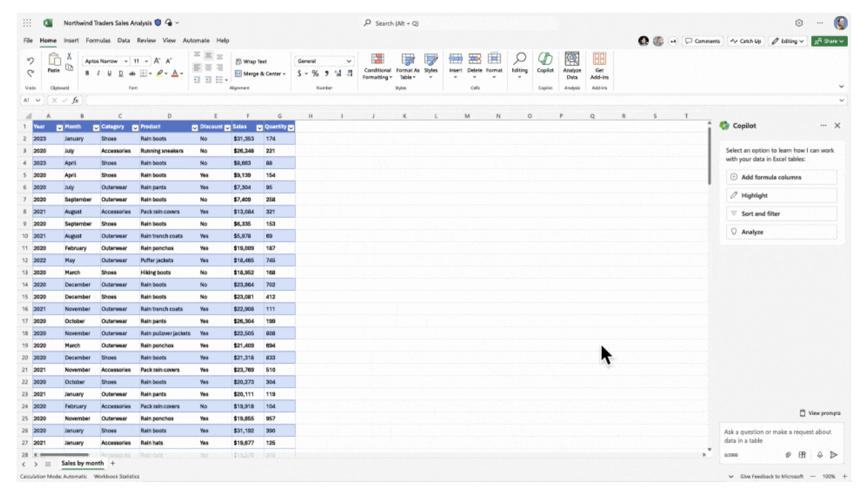This screenshot has height=500, width=868.
Task: Open the Copilot ribbon button
Action: (545, 62)
